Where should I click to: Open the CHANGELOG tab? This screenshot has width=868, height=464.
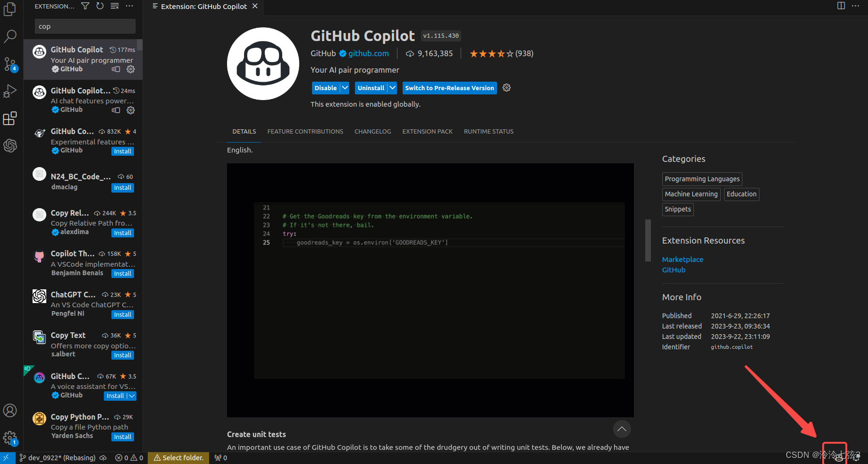pyautogui.click(x=373, y=132)
